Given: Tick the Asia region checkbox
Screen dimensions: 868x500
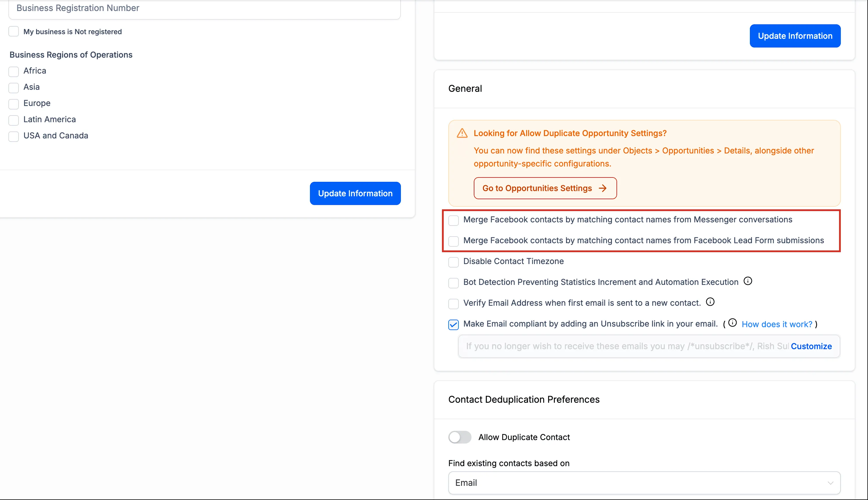Looking at the screenshot, I should coord(14,87).
